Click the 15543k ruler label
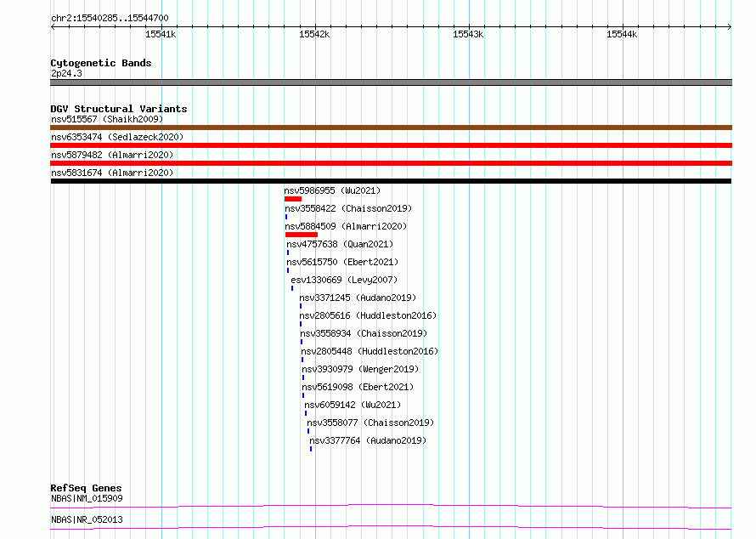Viewport: 756px width, 539px height. 468,34
